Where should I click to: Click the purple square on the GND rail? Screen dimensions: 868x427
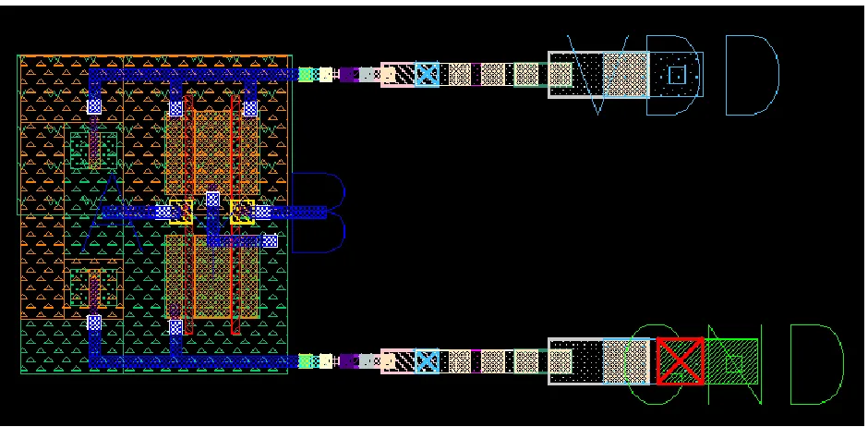click(x=348, y=361)
